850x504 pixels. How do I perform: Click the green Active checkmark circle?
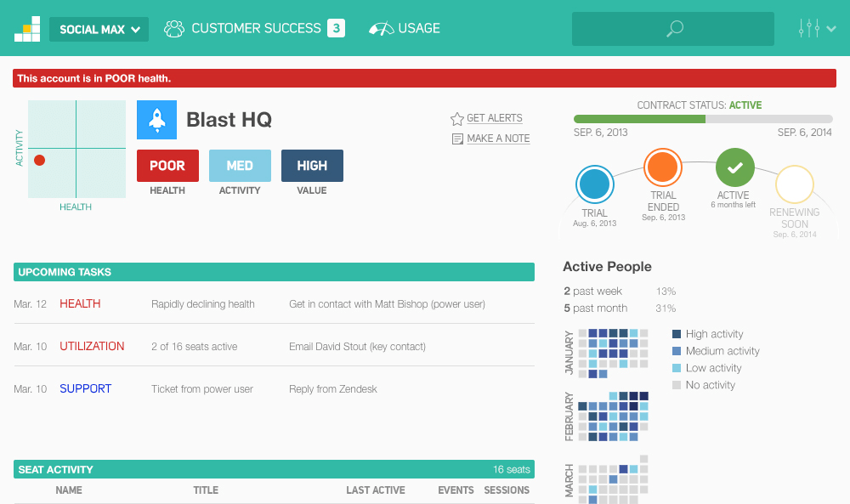[x=735, y=167]
